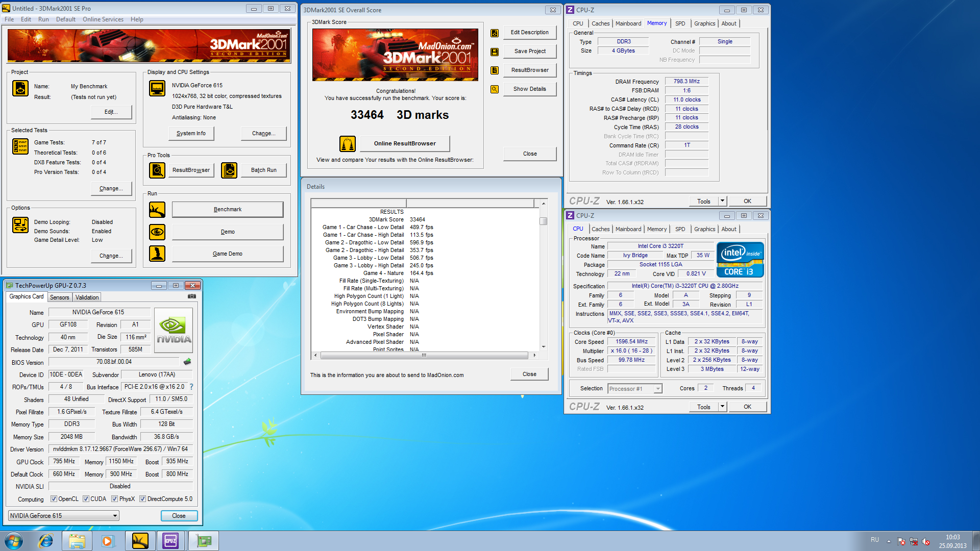Click the RU language indicator in tray

875,540
